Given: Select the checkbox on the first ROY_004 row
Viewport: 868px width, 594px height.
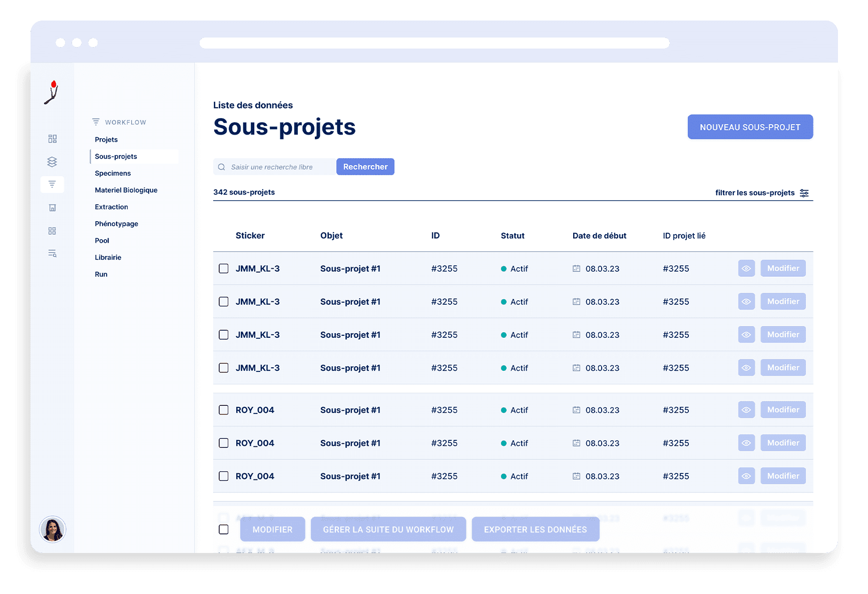Looking at the screenshot, I should click(223, 409).
